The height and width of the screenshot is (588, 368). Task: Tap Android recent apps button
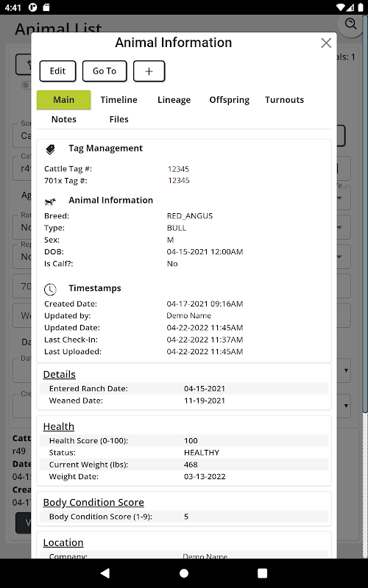coord(263,573)
